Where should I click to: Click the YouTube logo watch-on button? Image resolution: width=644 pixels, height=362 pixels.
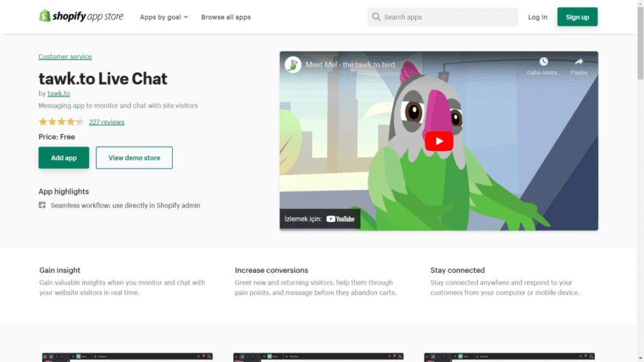click(x=320, y=219)
